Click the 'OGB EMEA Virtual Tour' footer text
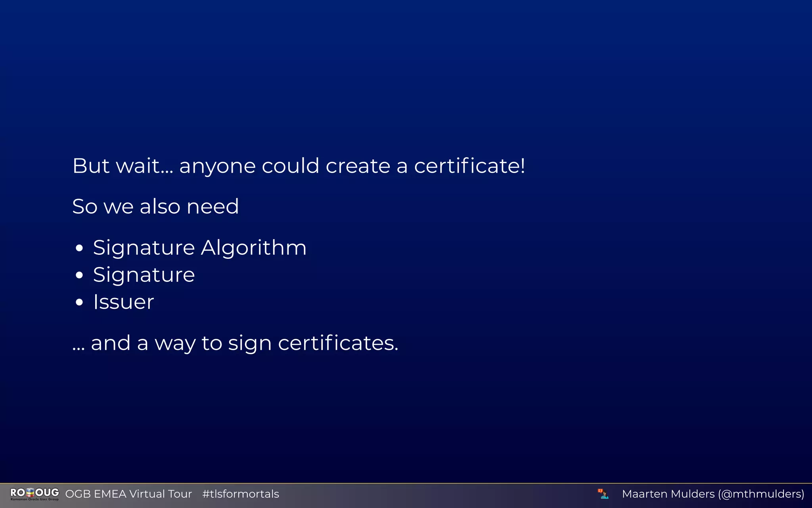 point(128,494)
